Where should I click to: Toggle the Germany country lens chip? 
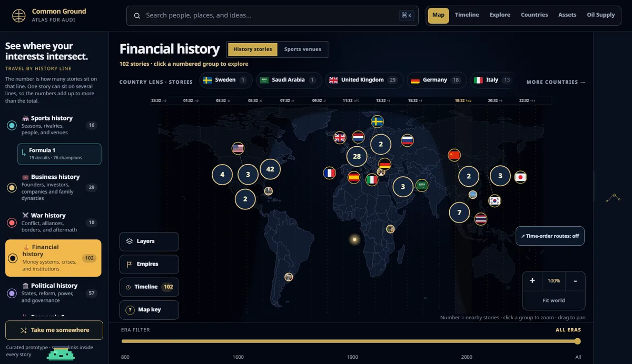click(437, 80)
